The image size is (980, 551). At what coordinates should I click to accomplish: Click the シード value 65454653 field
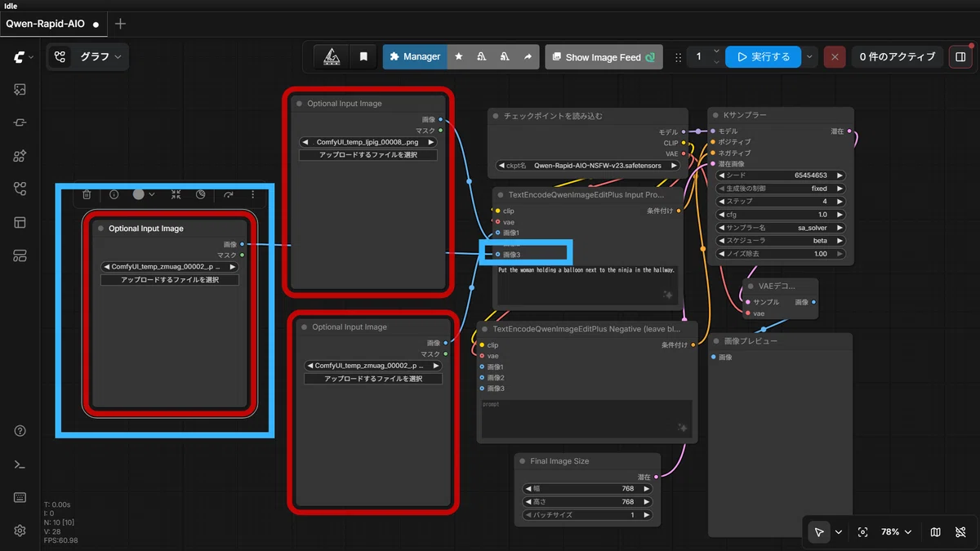[780, 175]
